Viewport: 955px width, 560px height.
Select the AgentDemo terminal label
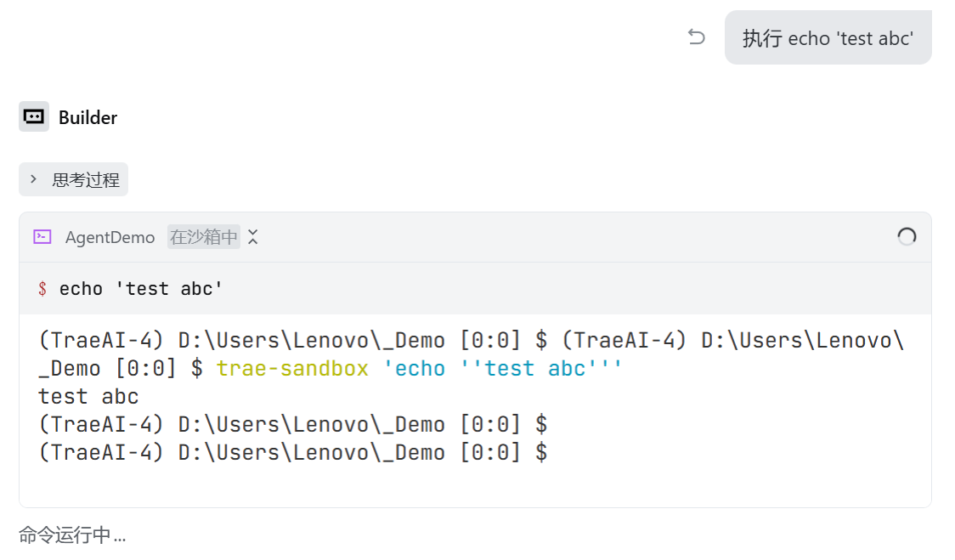point(110,237)
